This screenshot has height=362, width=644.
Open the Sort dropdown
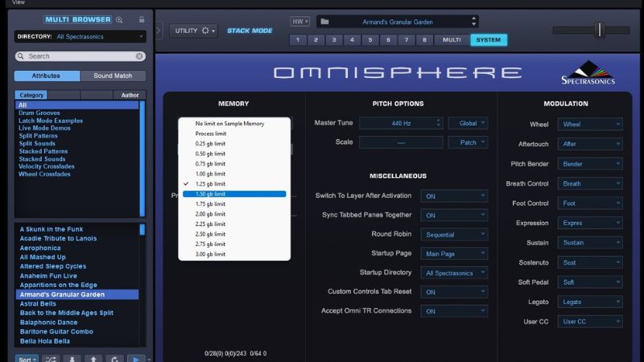pos(27,359)
